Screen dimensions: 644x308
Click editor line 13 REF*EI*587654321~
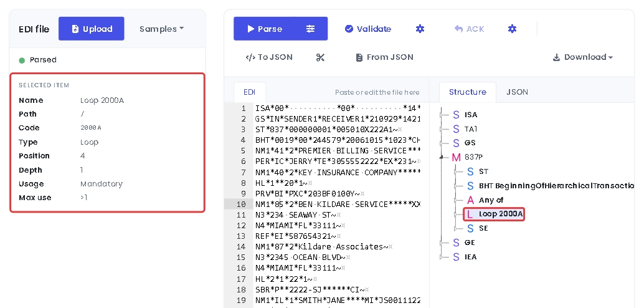click(298, 236)
